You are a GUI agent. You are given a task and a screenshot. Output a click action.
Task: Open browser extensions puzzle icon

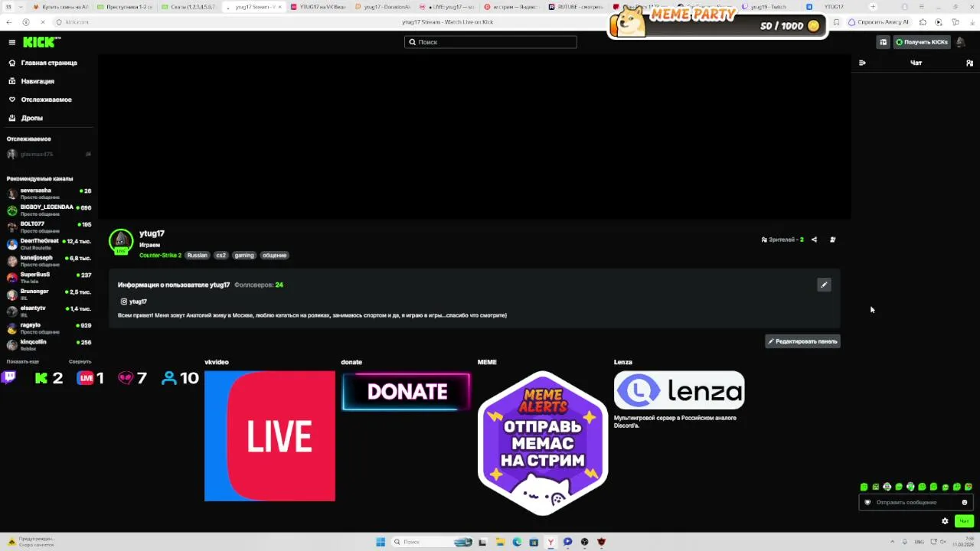tap(923, 22)
